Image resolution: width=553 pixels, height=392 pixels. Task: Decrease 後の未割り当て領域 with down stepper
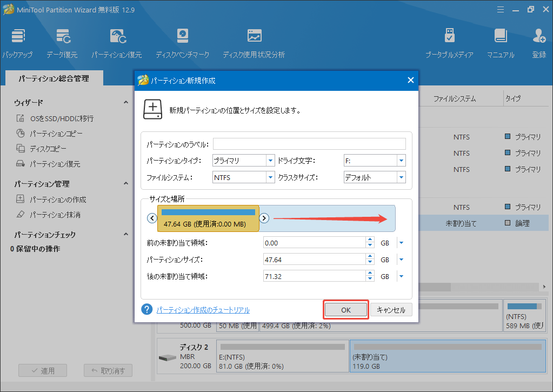tap(370, 279)
